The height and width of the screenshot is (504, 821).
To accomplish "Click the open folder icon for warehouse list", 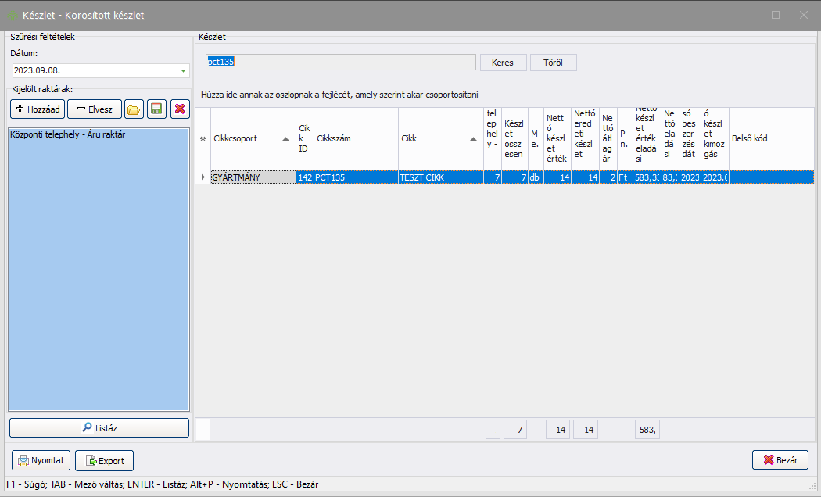I will 134,109.
